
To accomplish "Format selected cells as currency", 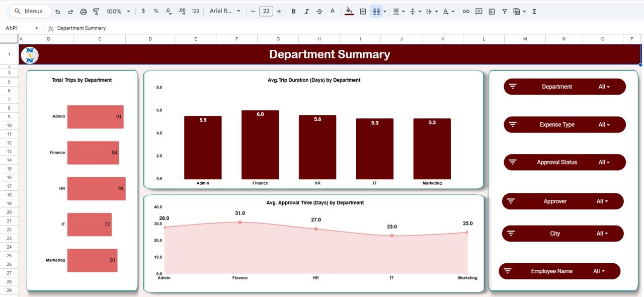I will pos(143,11).
